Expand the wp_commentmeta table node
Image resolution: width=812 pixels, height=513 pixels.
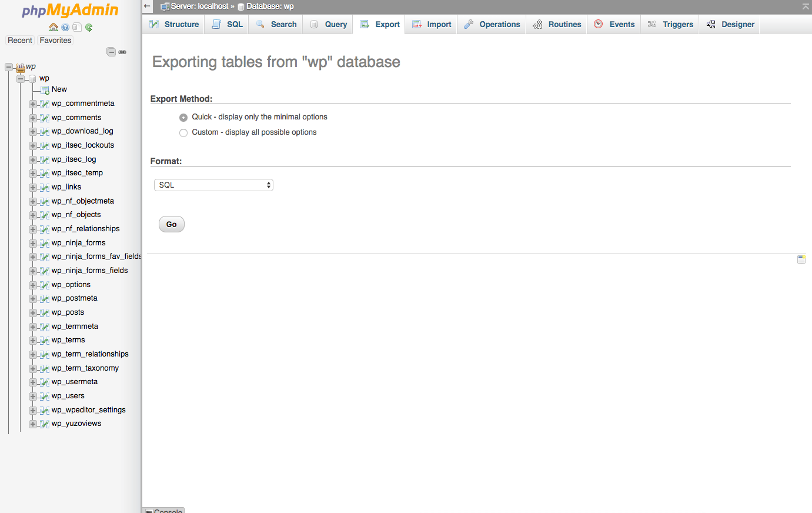(x=33, y=104)
